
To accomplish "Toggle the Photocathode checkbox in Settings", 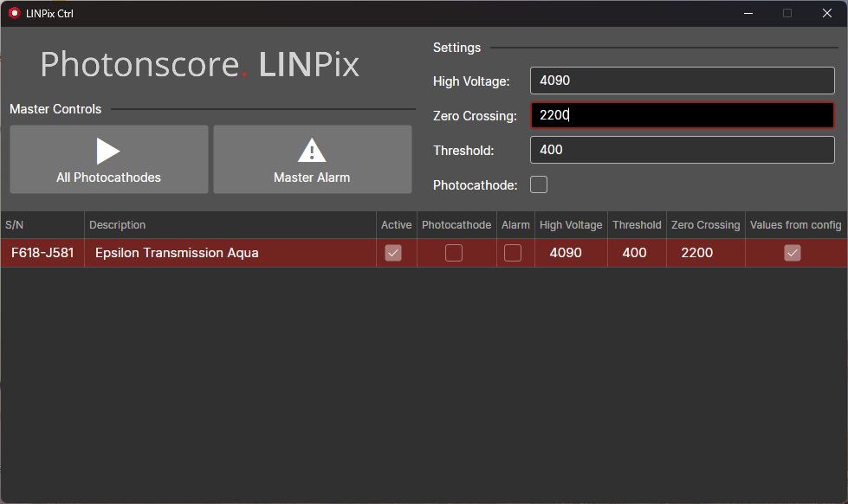I will click(539, 184).
